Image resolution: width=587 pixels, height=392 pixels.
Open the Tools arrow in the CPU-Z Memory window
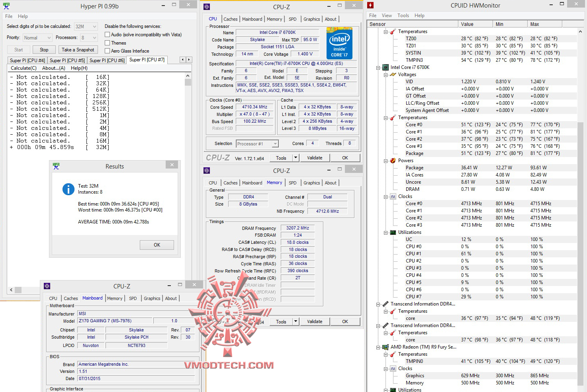[x=295, y=321]
